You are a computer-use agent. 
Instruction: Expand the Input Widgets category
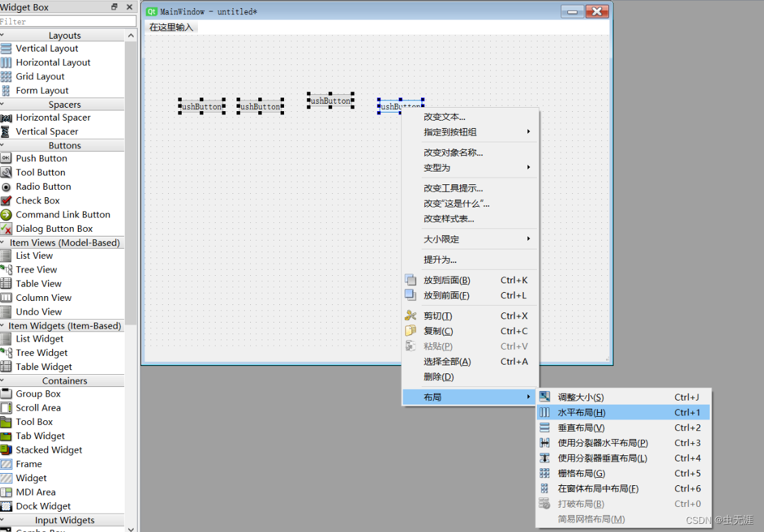tap(64, 520)
